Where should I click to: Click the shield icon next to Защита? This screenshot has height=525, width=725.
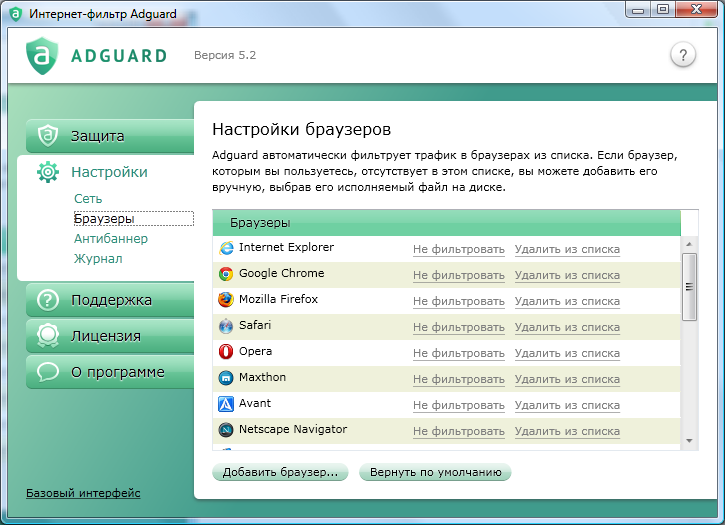pyautogui.click(x=48, y=136)
